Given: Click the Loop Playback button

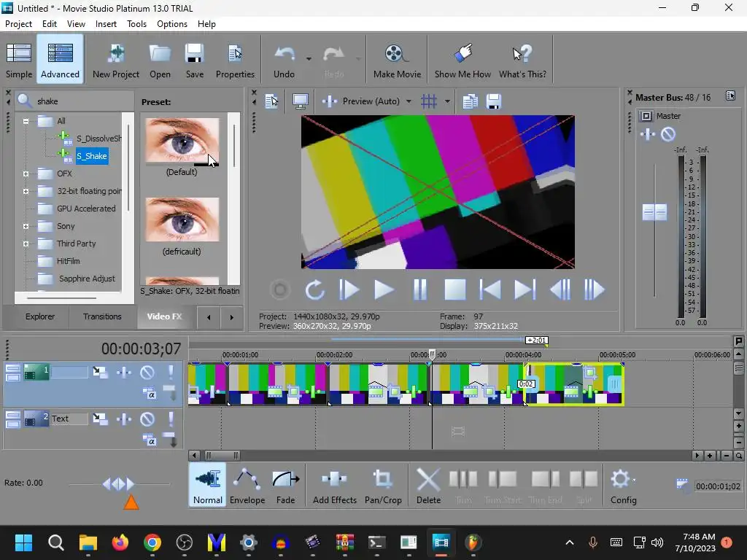Looking at the screenshot, I should coord(314,289).
